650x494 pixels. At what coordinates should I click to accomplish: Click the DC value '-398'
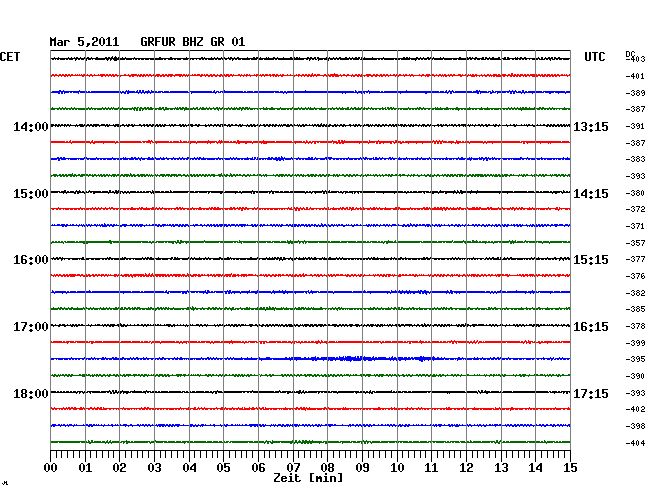(635, 426)
